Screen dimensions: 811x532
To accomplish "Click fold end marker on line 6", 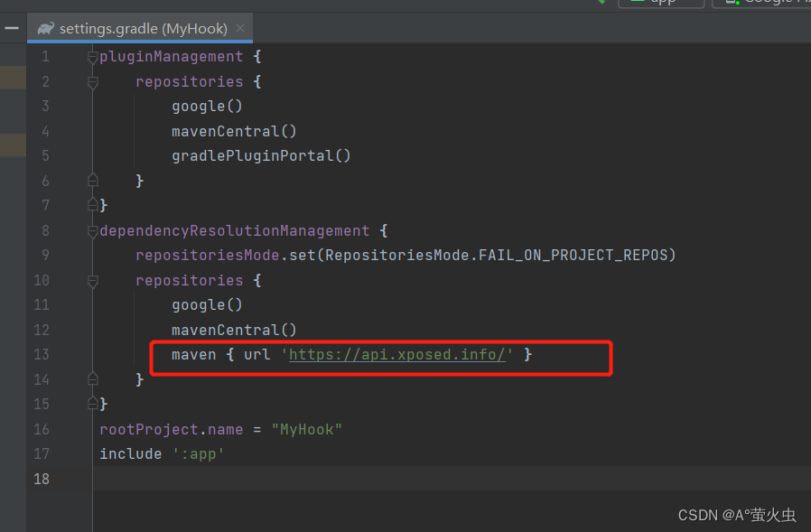I will (93, 180).
